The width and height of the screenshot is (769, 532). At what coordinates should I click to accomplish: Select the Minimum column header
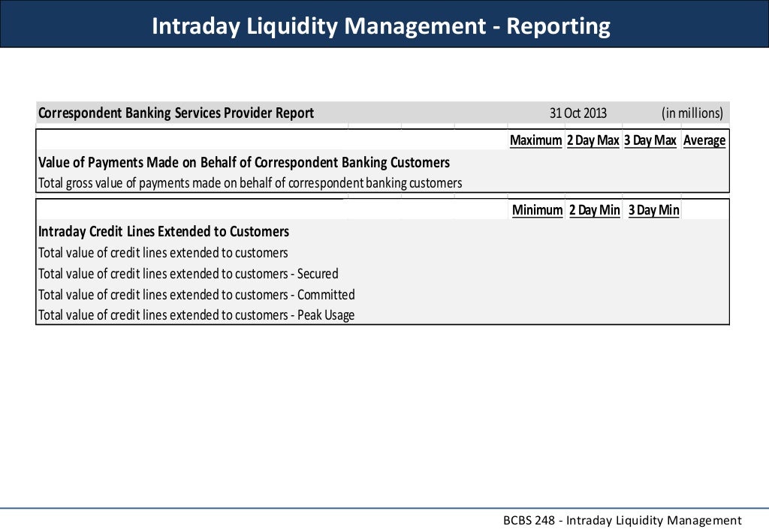coord(538,210)
